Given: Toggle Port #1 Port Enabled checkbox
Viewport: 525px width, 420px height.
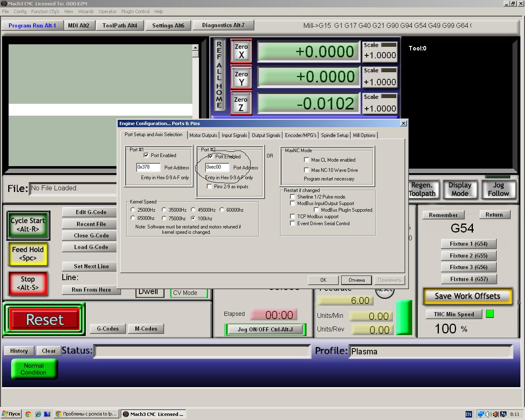Looking at the screenshot, I should [146, 155].
